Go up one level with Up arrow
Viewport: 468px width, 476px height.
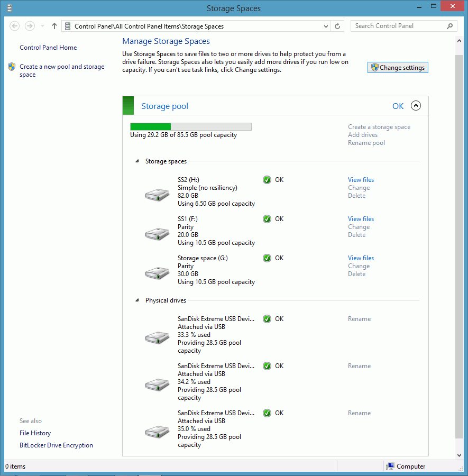[x=54, y=26]
